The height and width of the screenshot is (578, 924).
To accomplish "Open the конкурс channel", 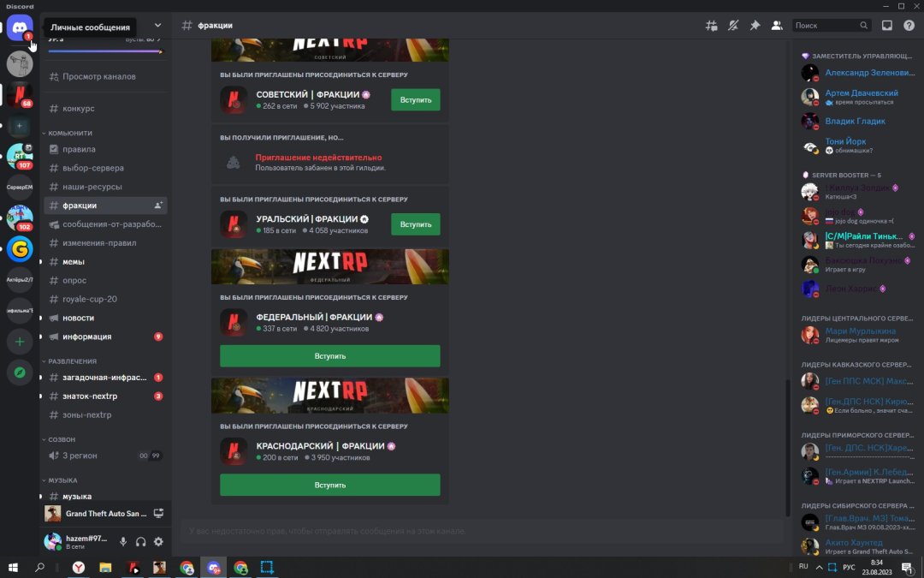I will click(x=105, y=109).
